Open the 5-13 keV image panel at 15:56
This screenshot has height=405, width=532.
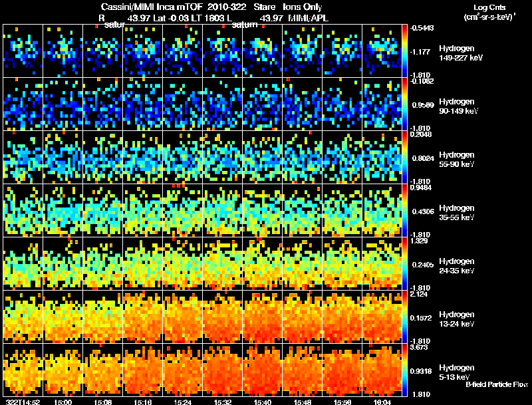[342, 370]
